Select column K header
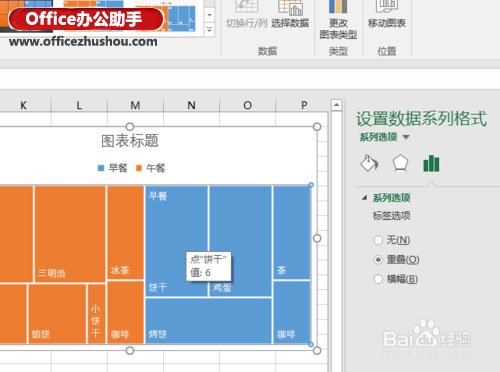The width and height of the screenshot is (500, 372). point(23,105)
